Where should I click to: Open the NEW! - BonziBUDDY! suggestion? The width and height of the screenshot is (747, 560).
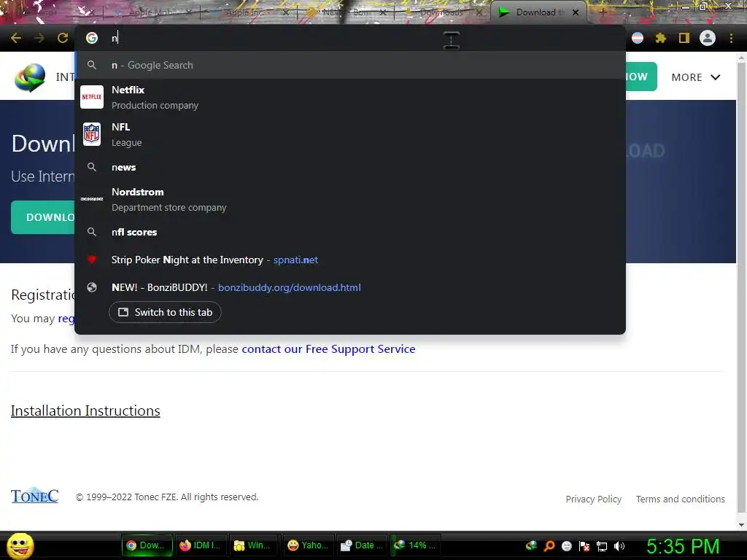[350, 287]
